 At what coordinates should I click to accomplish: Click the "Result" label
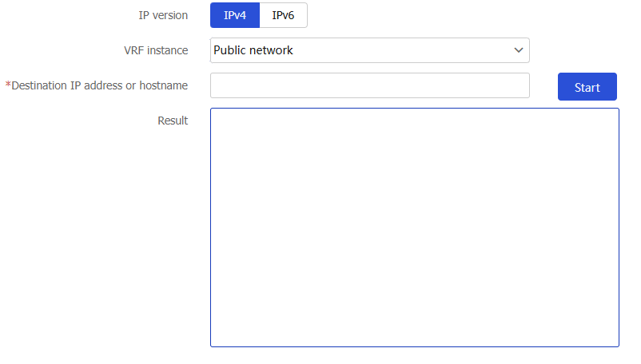click(173, 121)
